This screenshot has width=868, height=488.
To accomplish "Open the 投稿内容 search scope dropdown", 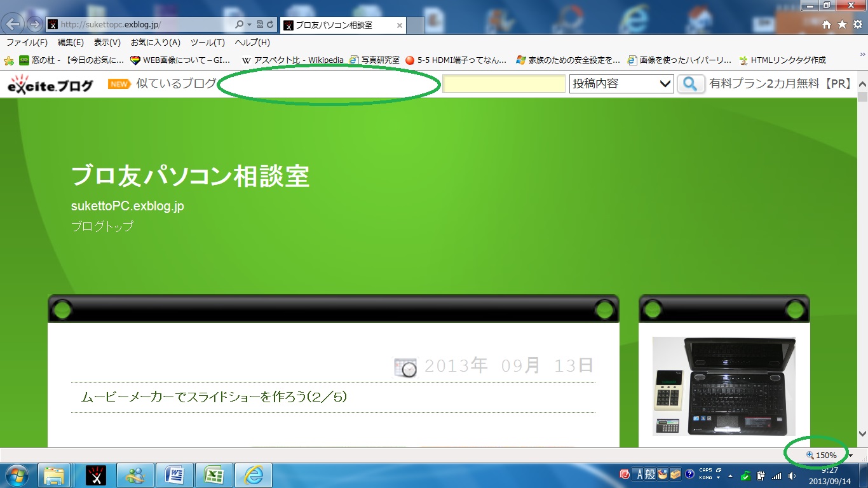I will tap(621, 84).
